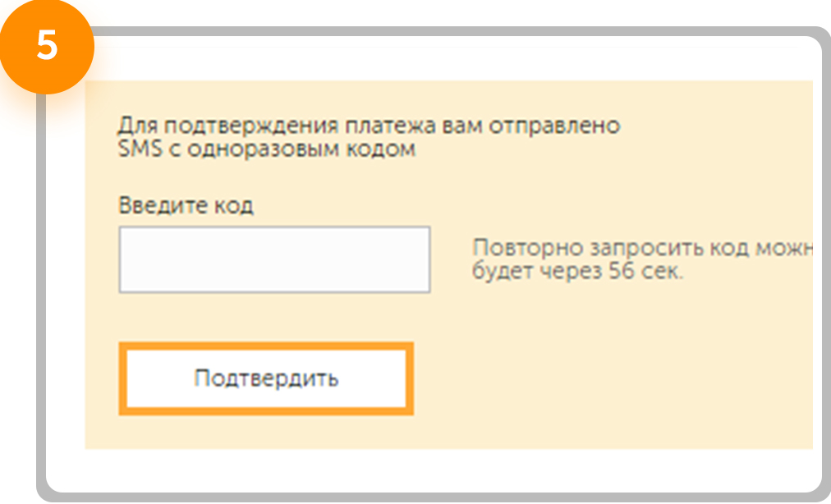Focus the SMS code input field

click(274, 259)
